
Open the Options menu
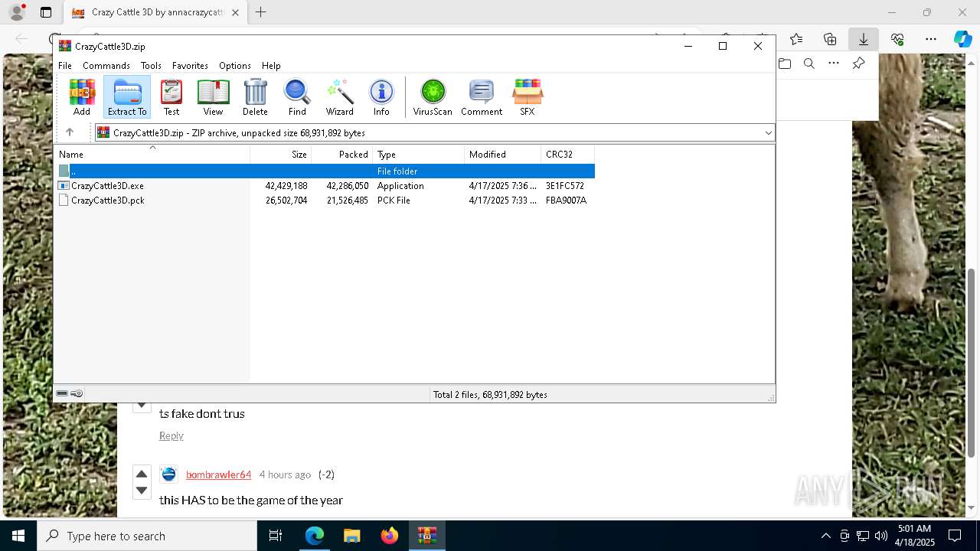(234, 66)
